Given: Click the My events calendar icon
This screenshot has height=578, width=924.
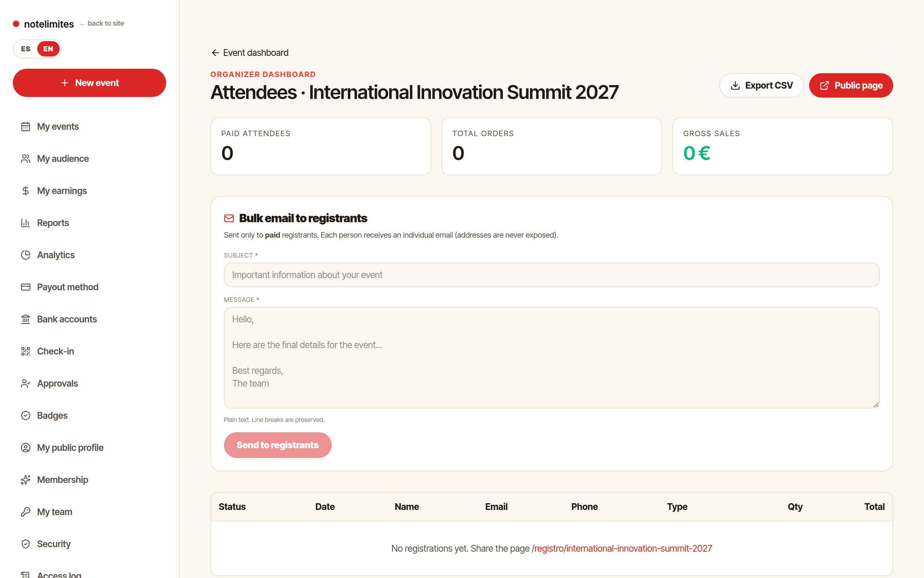Looking at the screenshot, I should [x=26, y=127].
